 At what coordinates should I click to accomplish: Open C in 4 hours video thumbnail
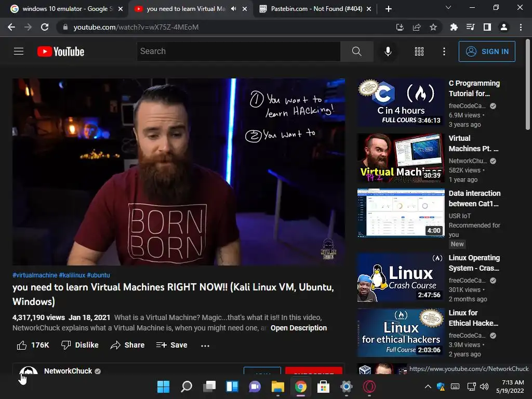pos(401,103)
